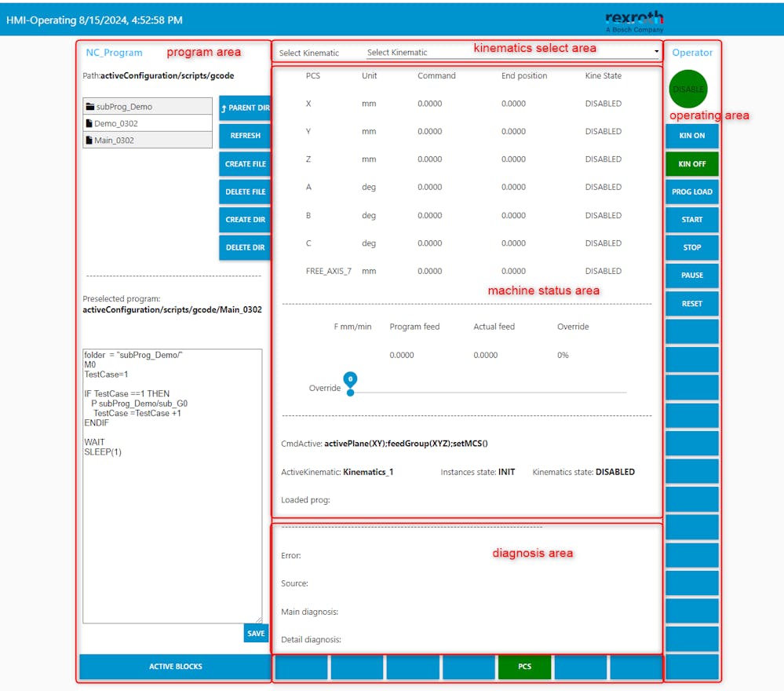Start the program with START
784x691 pixels.
tap(692, 219)
